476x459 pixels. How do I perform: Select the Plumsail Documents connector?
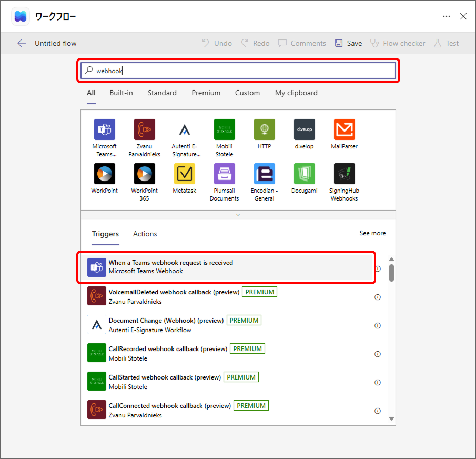[225, 174]
